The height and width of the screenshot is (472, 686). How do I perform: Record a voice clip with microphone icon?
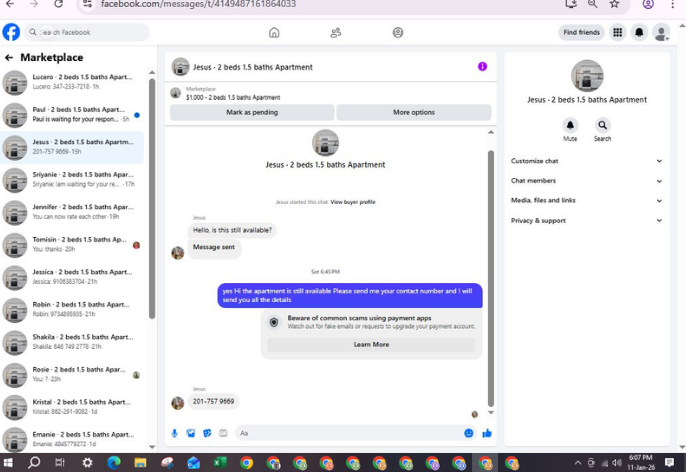pyautogui.click(x=175, y=433)
